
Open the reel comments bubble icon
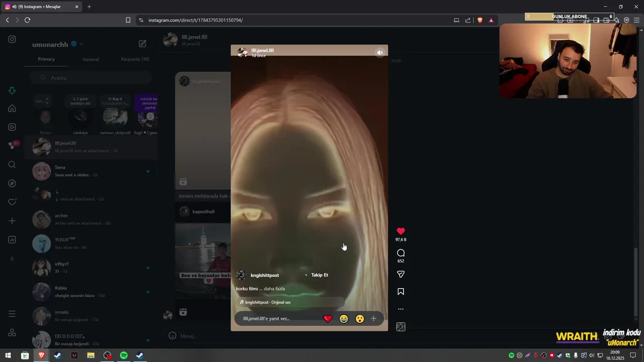(400, 253)
